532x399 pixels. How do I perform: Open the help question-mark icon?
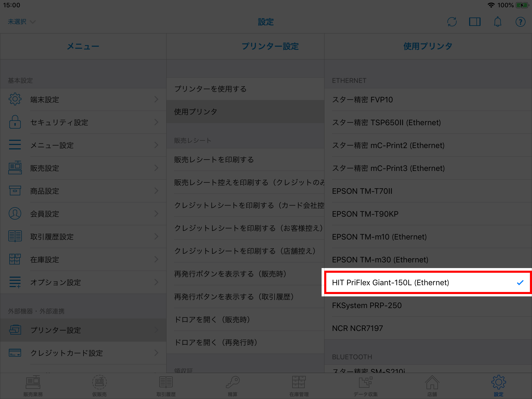click(520, 22)
